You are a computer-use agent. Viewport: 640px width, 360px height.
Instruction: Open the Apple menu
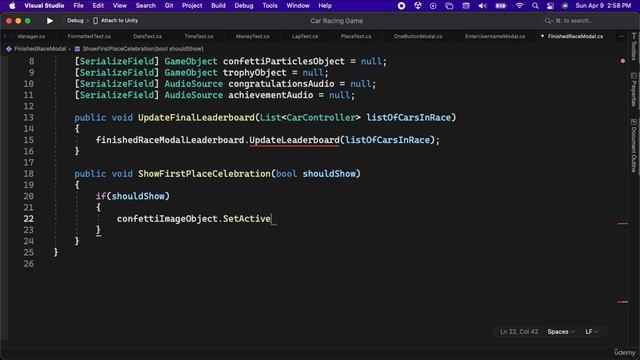[12, 6]
